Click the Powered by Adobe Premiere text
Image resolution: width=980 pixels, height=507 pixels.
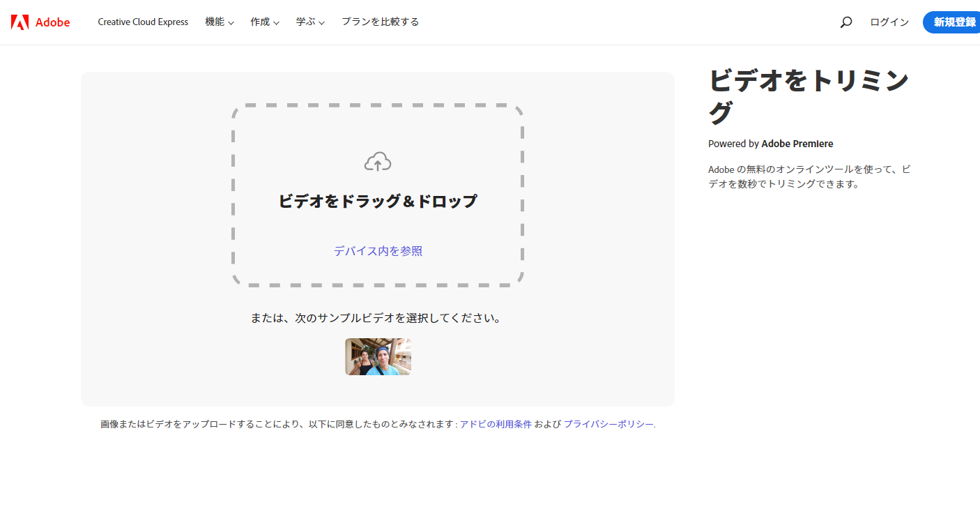pyautogui.click(x=771, y=144)
